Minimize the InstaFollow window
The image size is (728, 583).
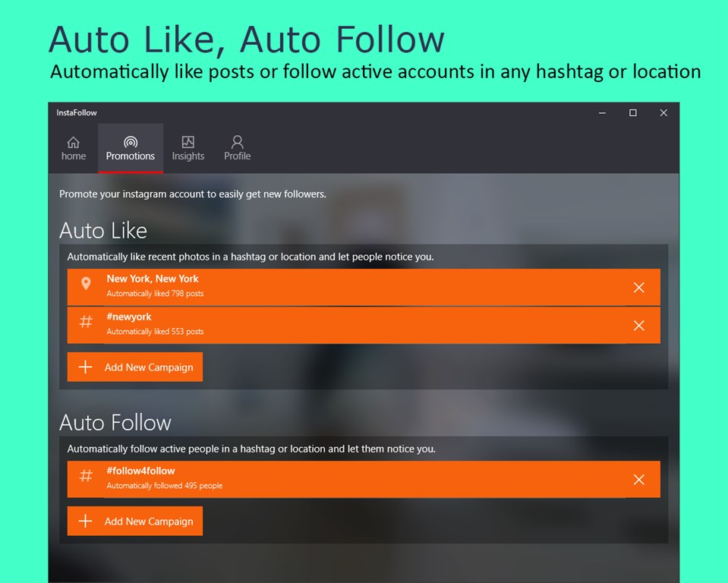point(602,113)
